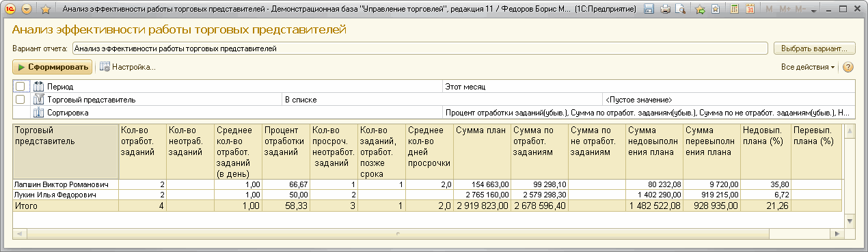Click the Выбрать вариант... button
Screen dimensions: 868x252
814,48
